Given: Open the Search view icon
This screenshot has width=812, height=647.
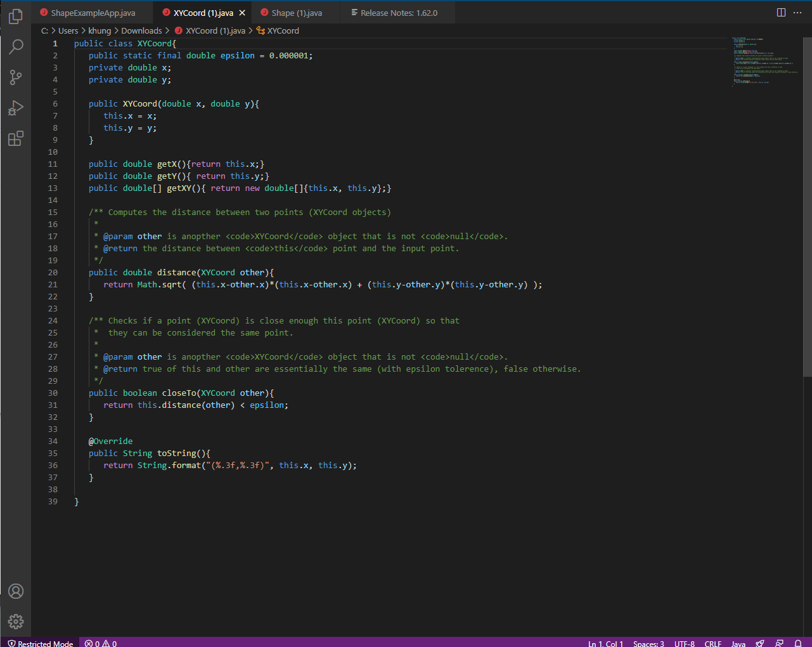Looking at the screenshot, I should [16, 46].
